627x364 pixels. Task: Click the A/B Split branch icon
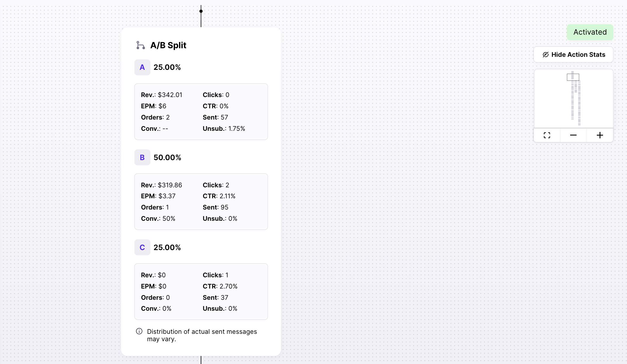pyautogui.click(x=140, y=45)
